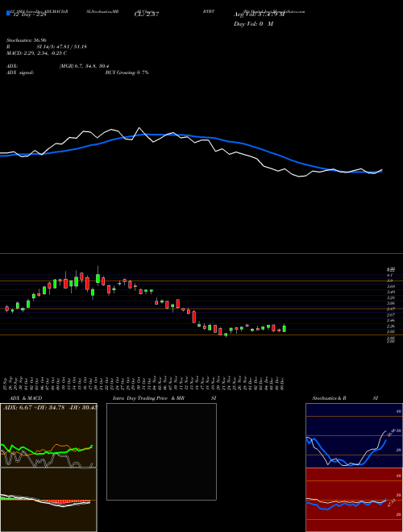Click the 'Avg Vol' value at top
Viewport: 403px width, 532px height.
259,15
